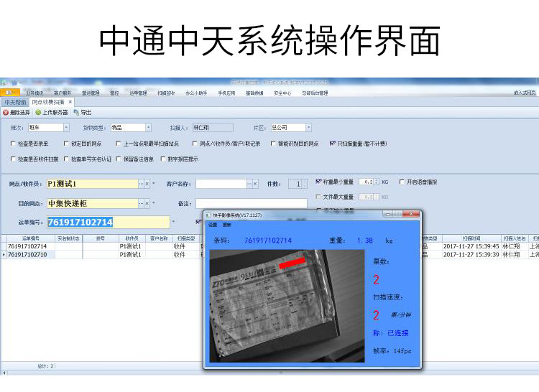Enable the 开启语音播报 checkbox
This screenshot has height=392, width=539.
click(402, 182)
